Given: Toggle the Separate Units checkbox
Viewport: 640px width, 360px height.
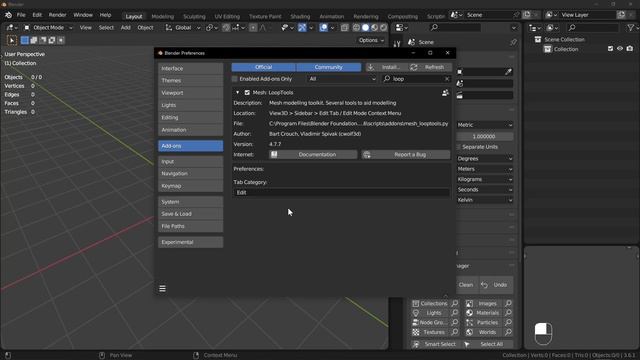Looking at the screenshot, I should point(458,147).
